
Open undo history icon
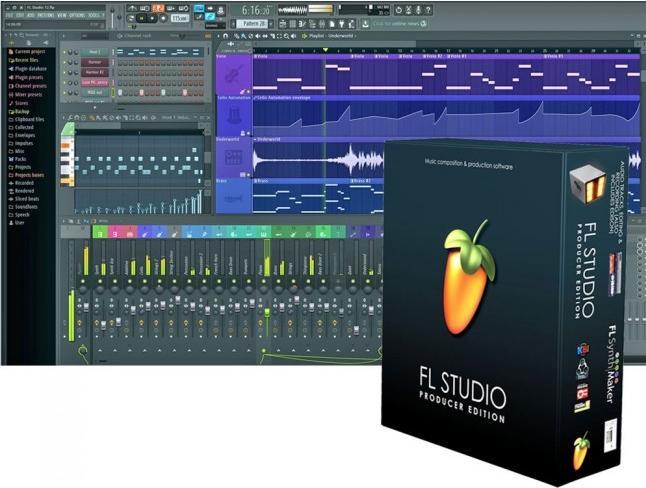coord(399,9)
